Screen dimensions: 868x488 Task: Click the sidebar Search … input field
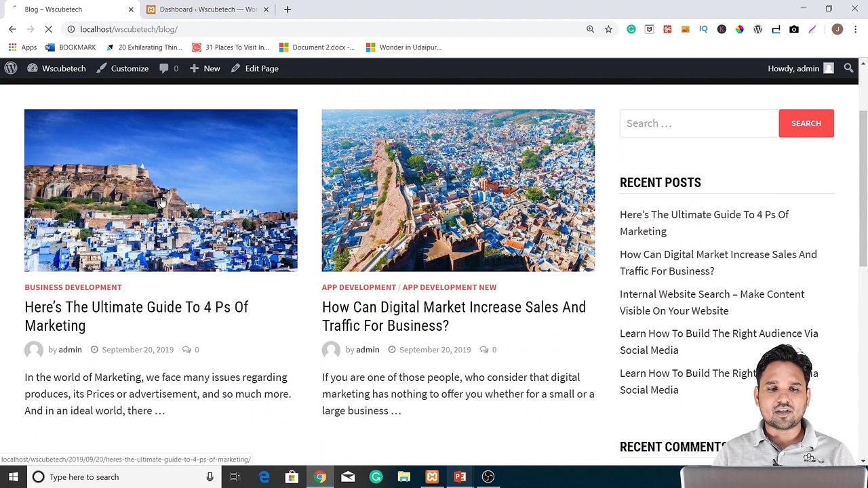point(699,123)
